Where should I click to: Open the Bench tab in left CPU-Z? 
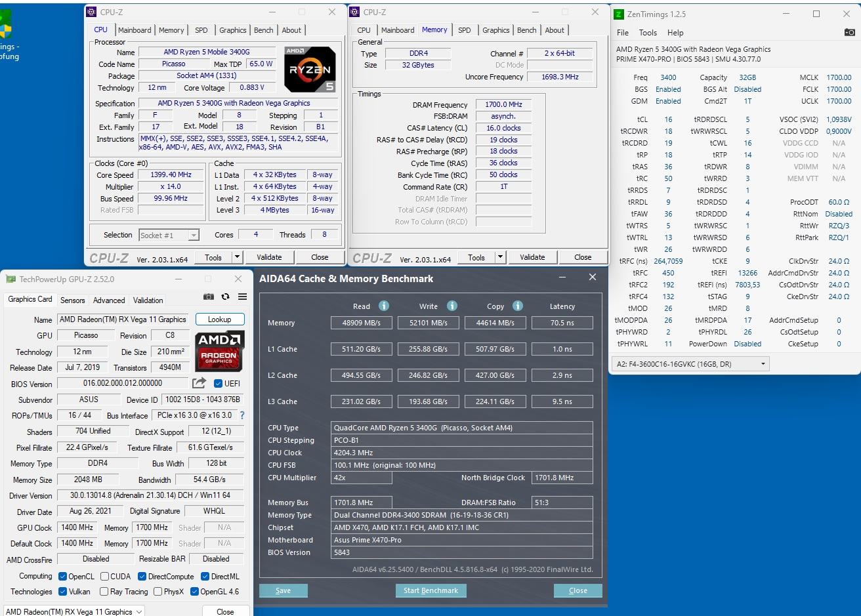click(263, 30)
